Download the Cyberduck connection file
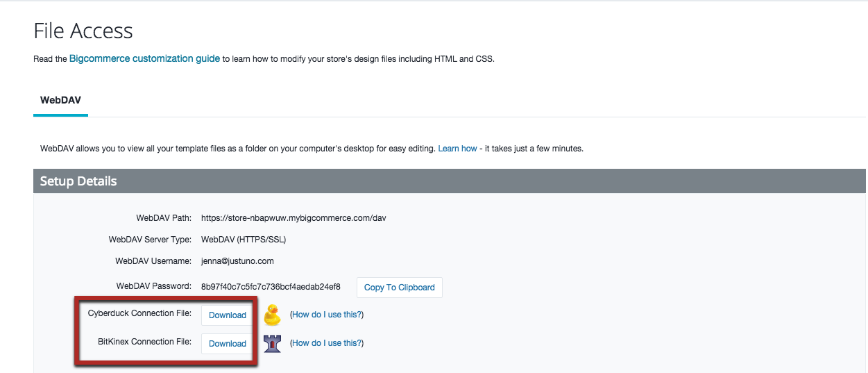Screen dimensions: 868x373 [227, 315]
